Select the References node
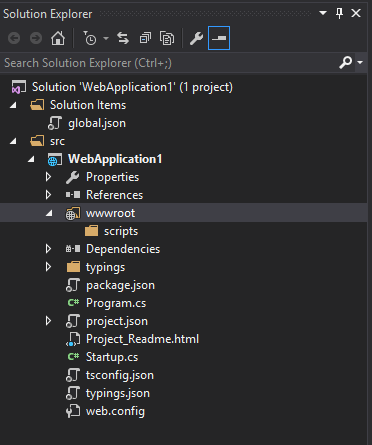The width and height of the screenshot is (372, 445). click(114, 195)
